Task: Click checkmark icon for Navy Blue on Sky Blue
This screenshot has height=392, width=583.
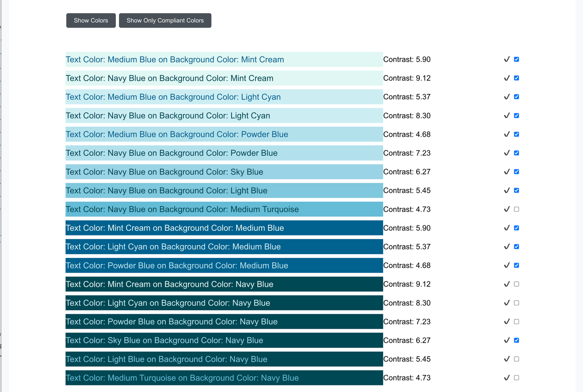Action: click(x=506, y=172)
